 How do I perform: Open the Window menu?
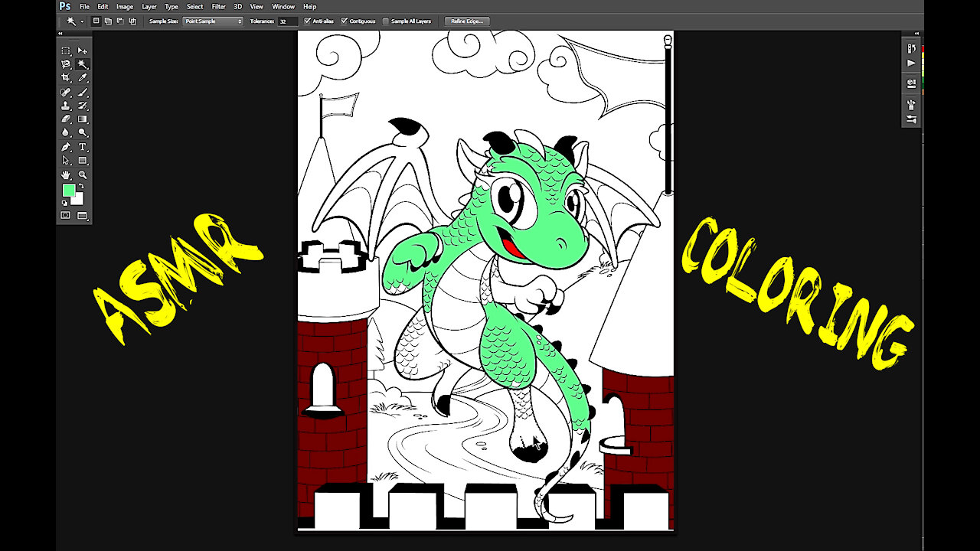tap(283, 6)
